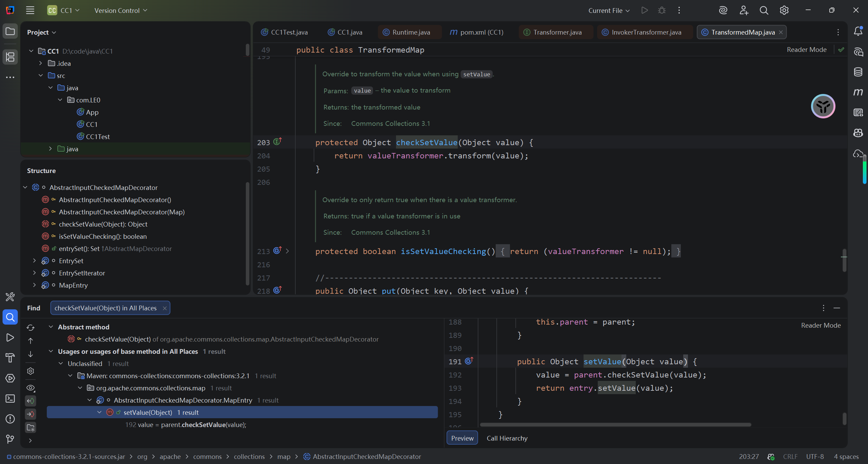Expand the .idea folder in project tree
Image resolution: width=868 pixels, height=464 pixels.
pyautogui.click(x=41, y=63)
